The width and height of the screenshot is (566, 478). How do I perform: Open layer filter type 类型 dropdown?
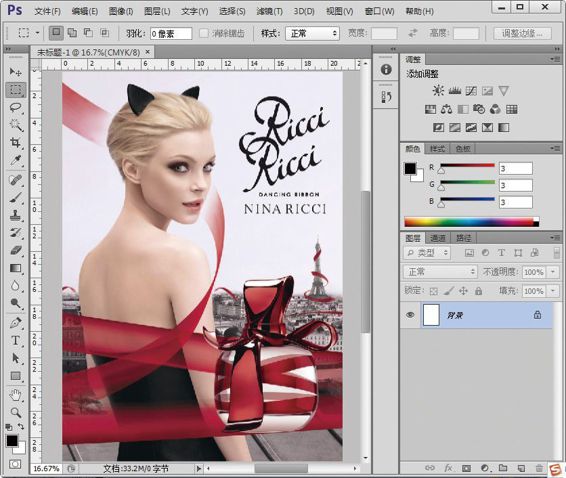[x=427, y=253]
